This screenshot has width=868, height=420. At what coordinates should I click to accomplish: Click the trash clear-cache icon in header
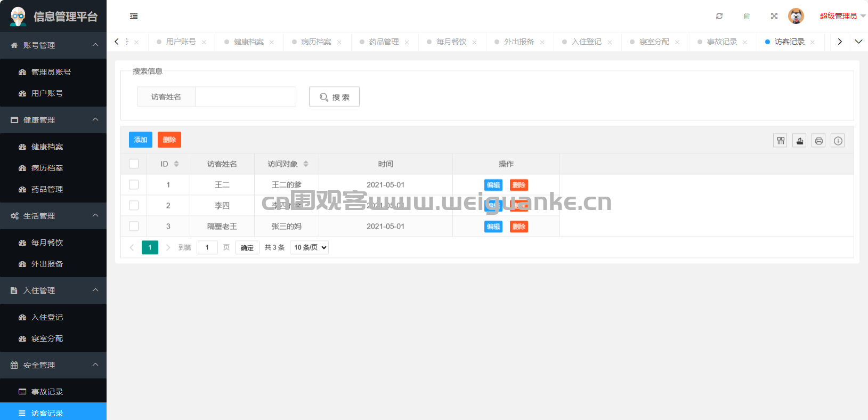point(747,16)
